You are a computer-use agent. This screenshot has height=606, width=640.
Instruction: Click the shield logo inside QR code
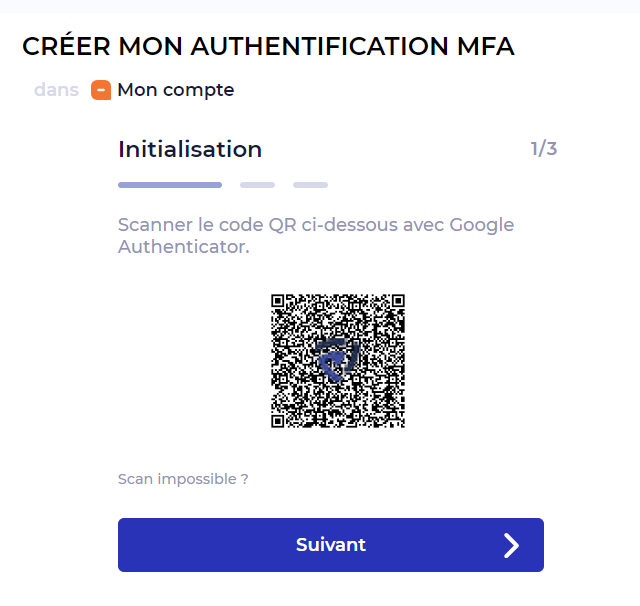coord(336,360)
